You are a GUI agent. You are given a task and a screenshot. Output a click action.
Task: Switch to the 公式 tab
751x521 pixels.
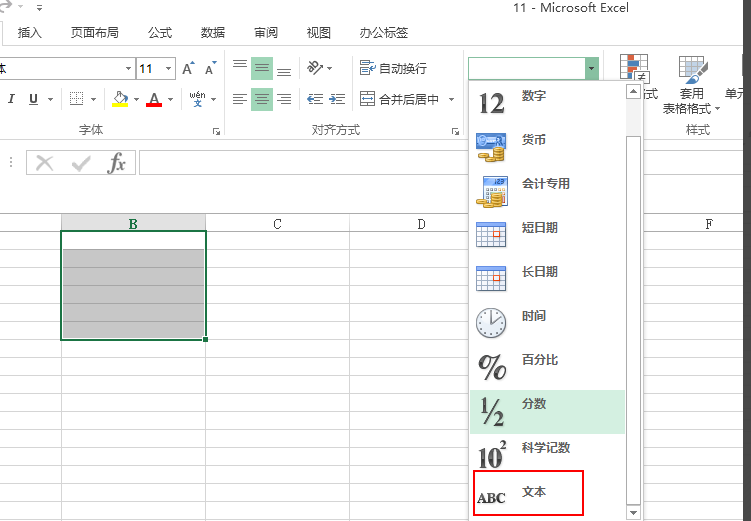point(159,33)
